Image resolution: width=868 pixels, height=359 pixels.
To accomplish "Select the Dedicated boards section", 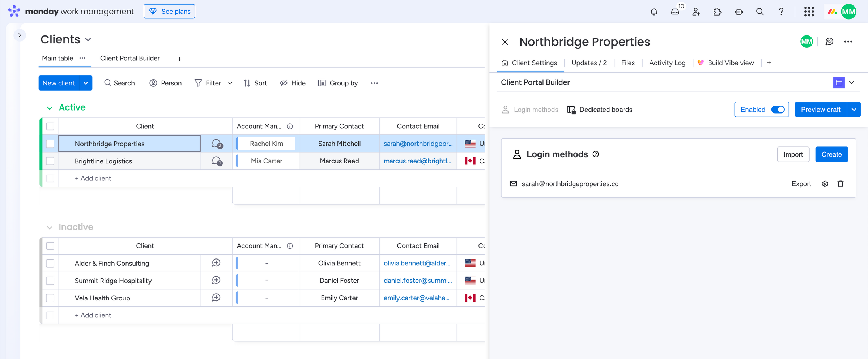I will pos(600,110).
